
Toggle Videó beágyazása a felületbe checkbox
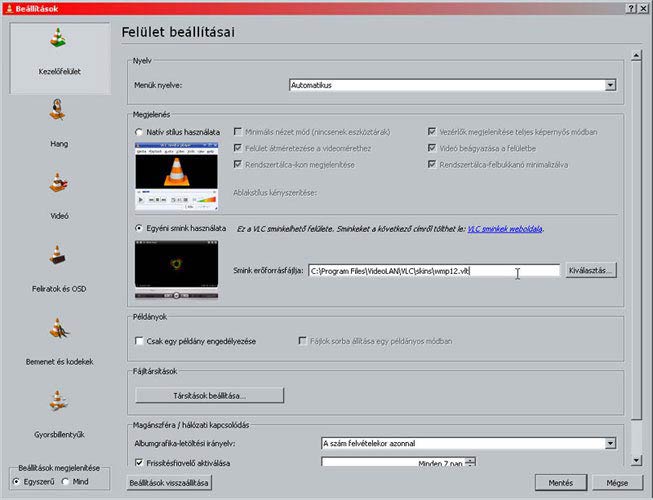[x=432, y=148]
